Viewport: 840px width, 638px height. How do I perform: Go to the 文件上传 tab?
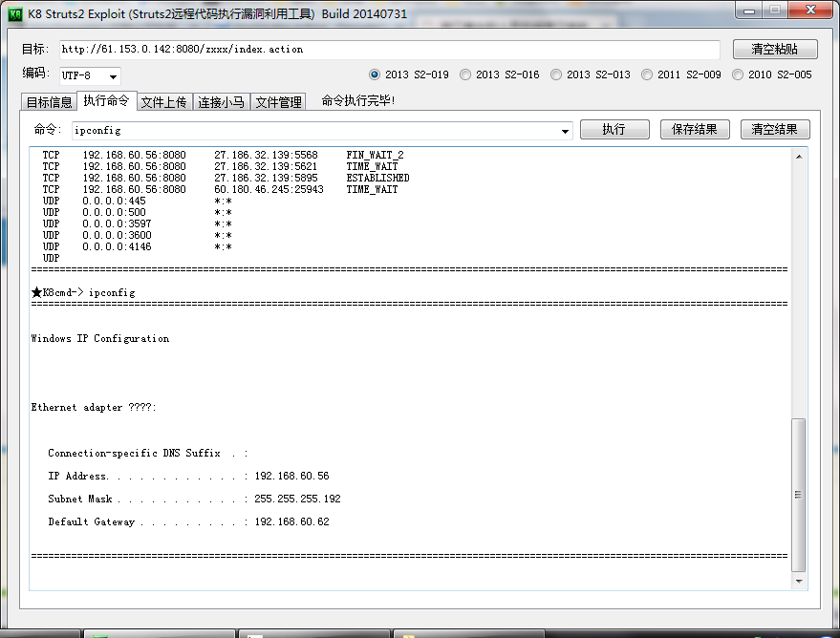[164, 101]
